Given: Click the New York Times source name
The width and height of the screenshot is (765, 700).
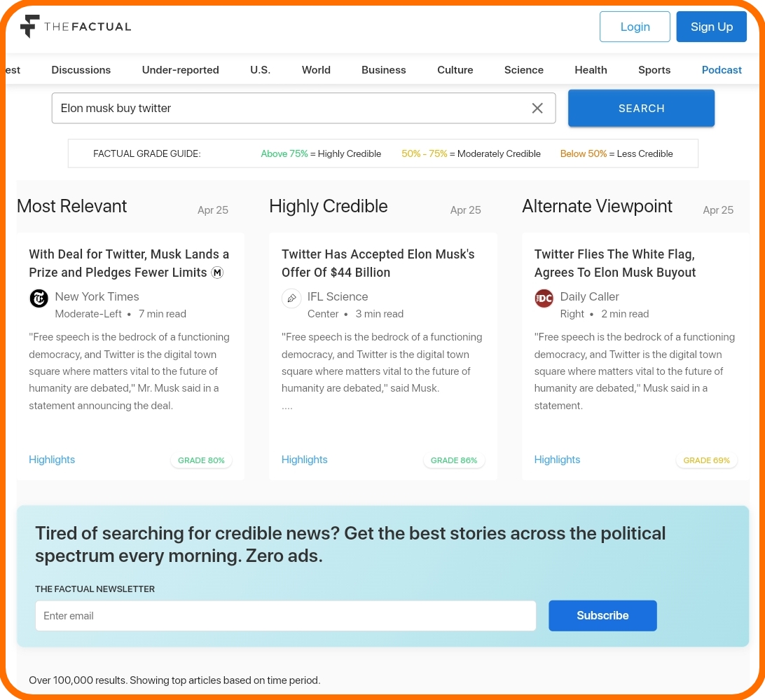Looking at the screenshot, I should click(x=97, y=296).
